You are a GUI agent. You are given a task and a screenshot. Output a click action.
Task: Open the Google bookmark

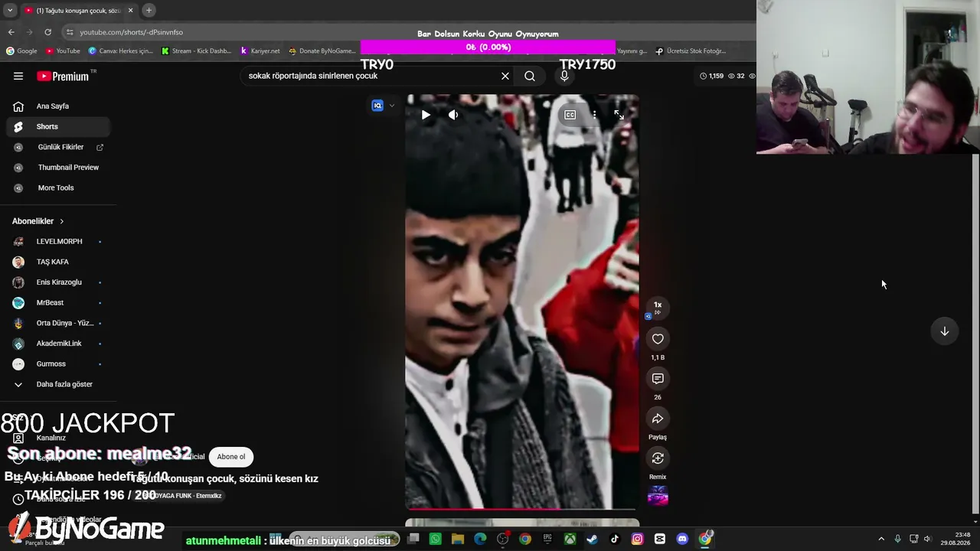pos(21,51)
